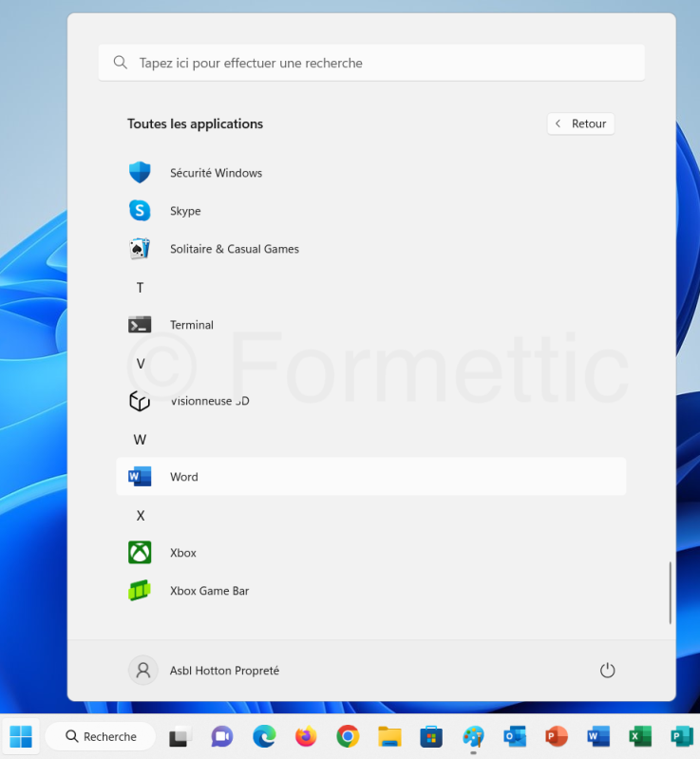Open Google Chrome in the taskbar

tap(348, 736)
